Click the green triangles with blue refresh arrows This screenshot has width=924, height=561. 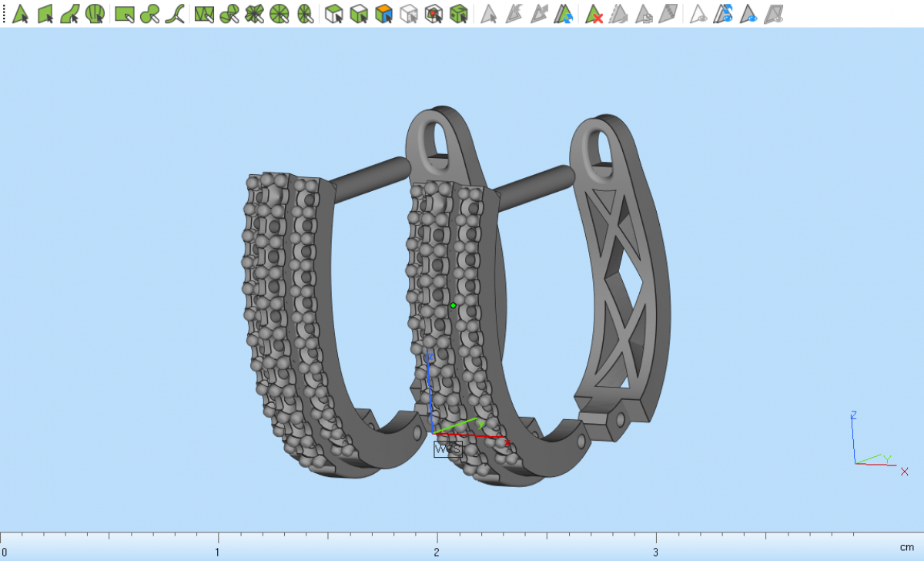click(564, 14)
